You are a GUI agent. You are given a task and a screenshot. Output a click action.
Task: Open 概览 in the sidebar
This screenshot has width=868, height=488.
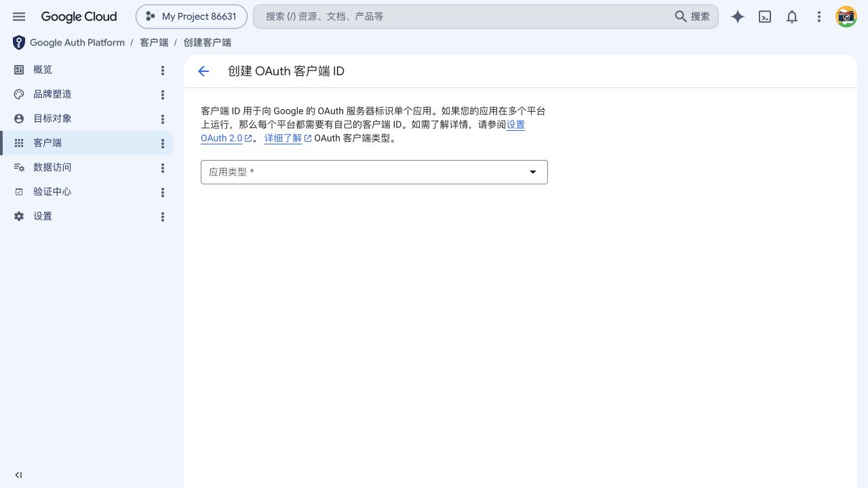point(87,70)
